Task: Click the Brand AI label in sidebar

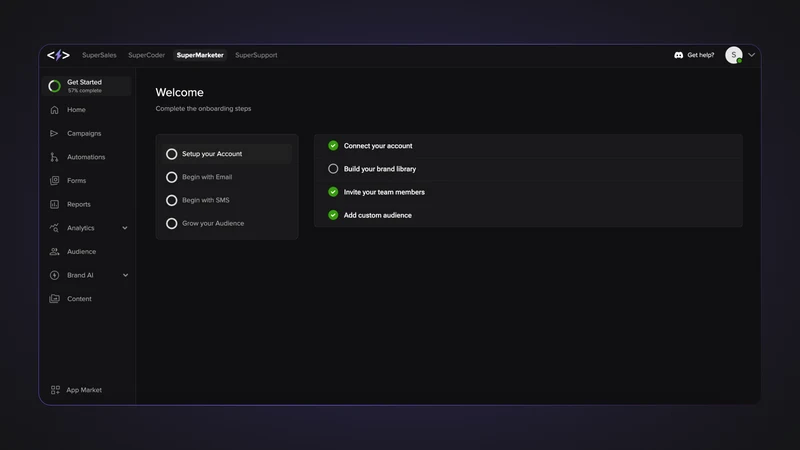Action: tap(80, 275)
